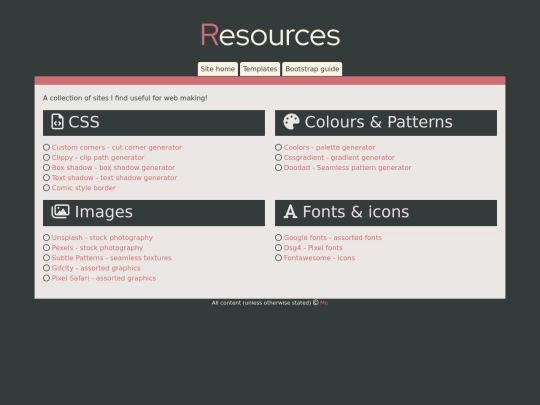Click the circle bullet next to Comic style border
Screen dimensions: 540x405
[x=46, y=188]
